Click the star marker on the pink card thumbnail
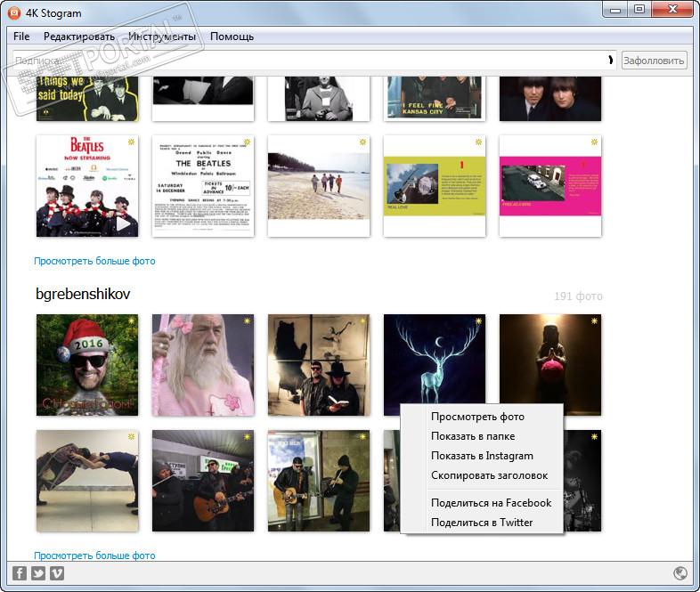Viewport: 700px width, 592px height. pos(594,142)
